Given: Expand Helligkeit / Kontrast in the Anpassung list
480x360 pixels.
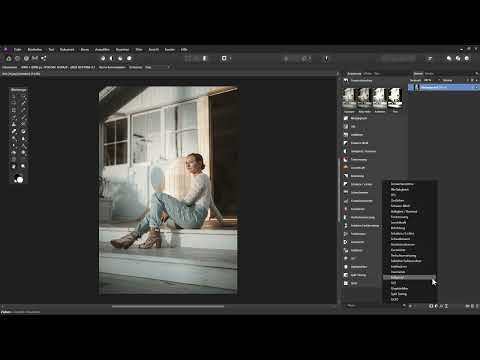Looking at the screenshot, I should (x=362, y=151).
